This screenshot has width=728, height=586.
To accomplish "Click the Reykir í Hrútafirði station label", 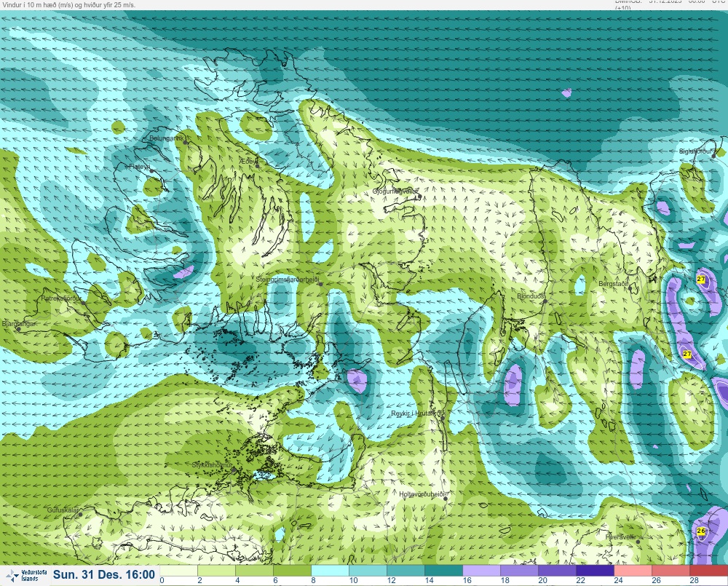I will click(417, 413).
